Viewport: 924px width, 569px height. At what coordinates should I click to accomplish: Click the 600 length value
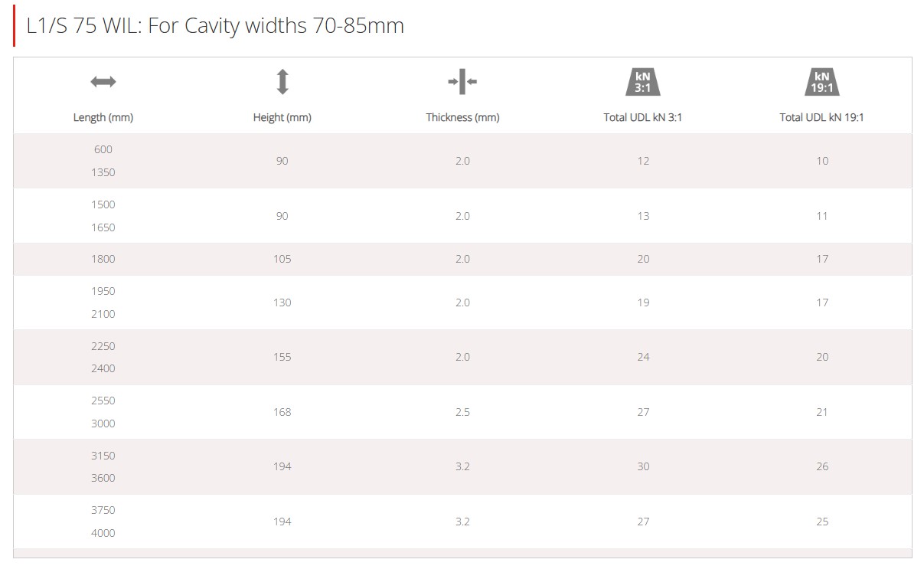[103, 149]
